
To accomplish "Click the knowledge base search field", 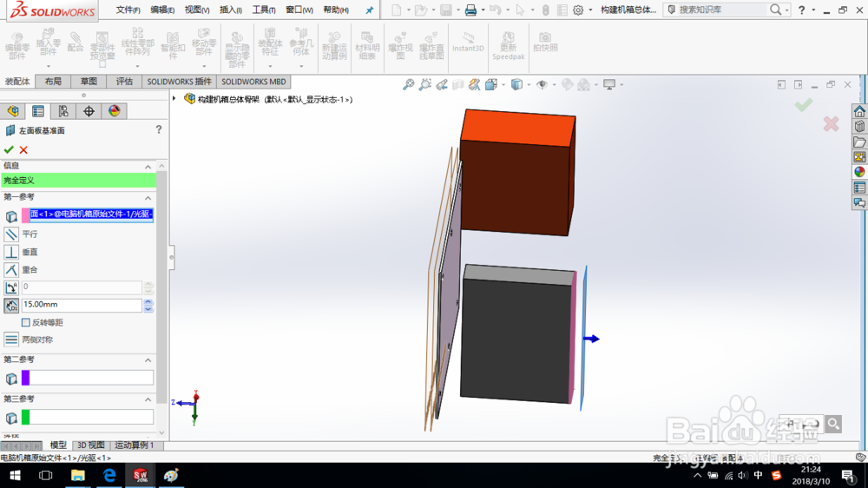I will point(722,10).
